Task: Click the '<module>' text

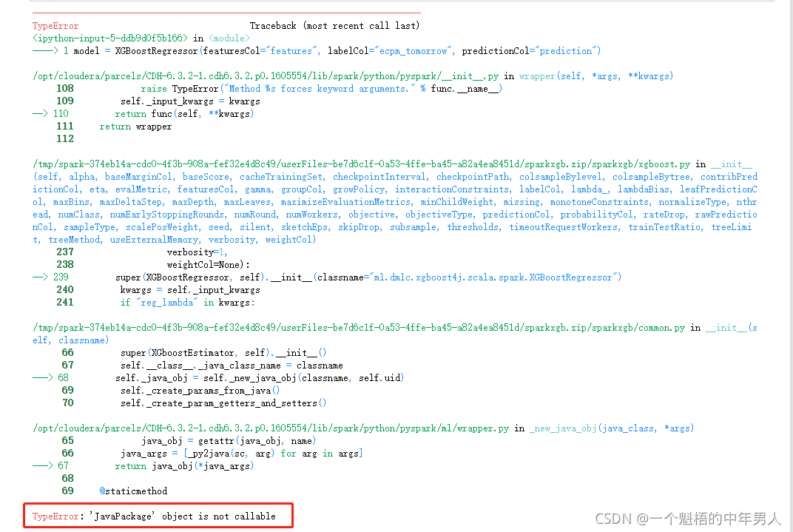Action: 229,38
